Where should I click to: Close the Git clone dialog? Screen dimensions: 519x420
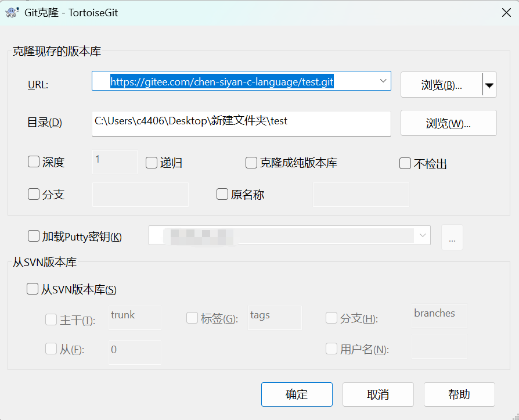[x=506, y=13]
